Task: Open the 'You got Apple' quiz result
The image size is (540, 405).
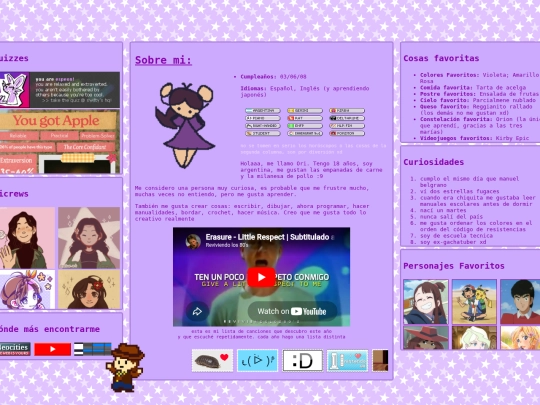Action: 60,142
